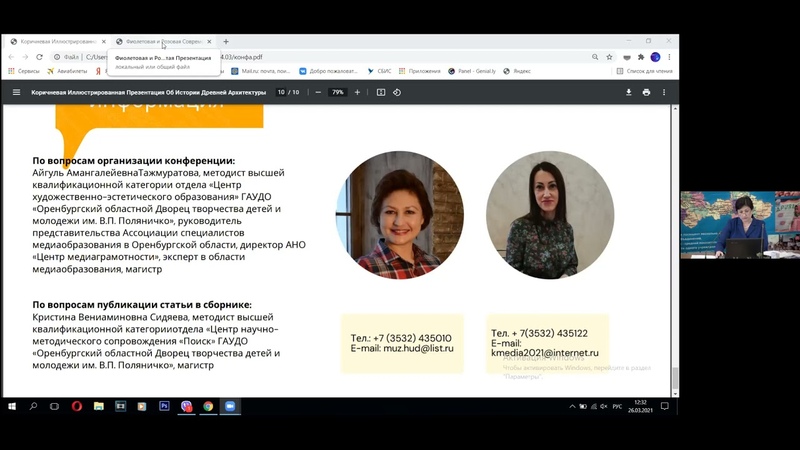
Task: Click the address bar with конфа.pdf
Action: coord(321,57)
